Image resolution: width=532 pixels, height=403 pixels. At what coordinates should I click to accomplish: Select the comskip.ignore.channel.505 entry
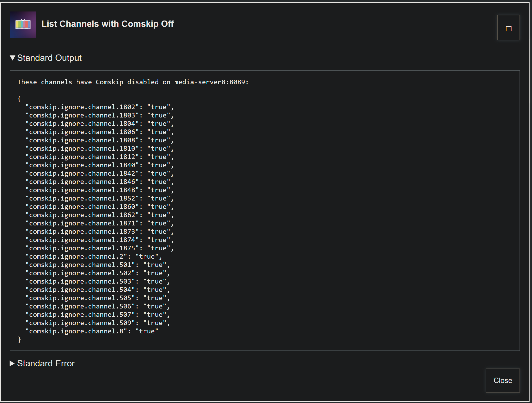coord(97,298)
